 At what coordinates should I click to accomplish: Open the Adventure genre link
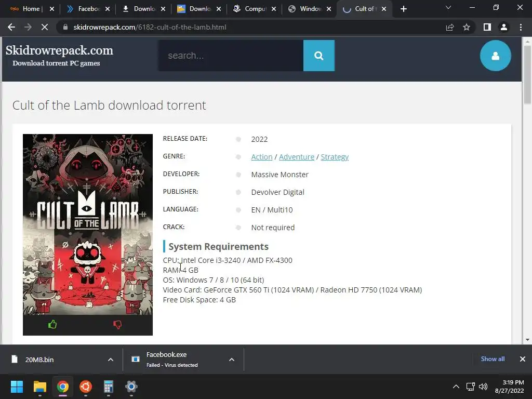297,157
